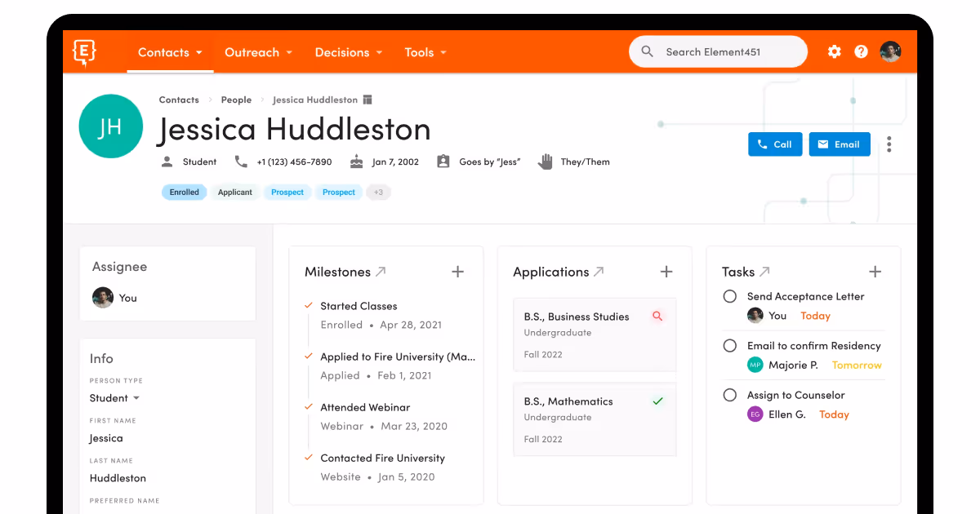980x514 pixels.
Task: Expand the Contacts dropdown arrow
Action: tap(199, 53)
